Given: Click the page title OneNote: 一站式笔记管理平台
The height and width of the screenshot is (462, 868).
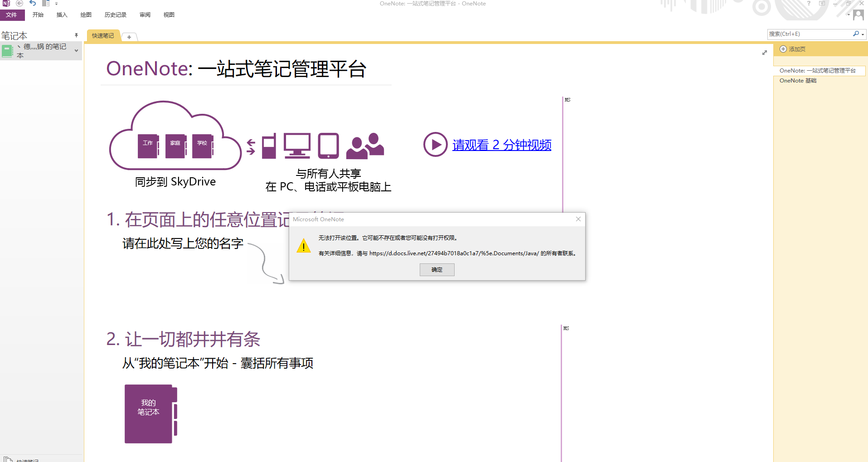Looking at the screenshot, I should click(236, 69).
